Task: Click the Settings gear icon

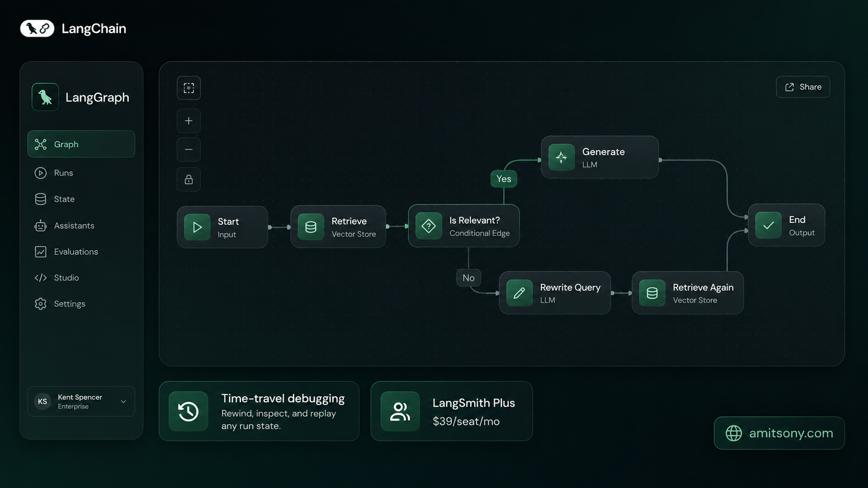Action: click(41, 304)
